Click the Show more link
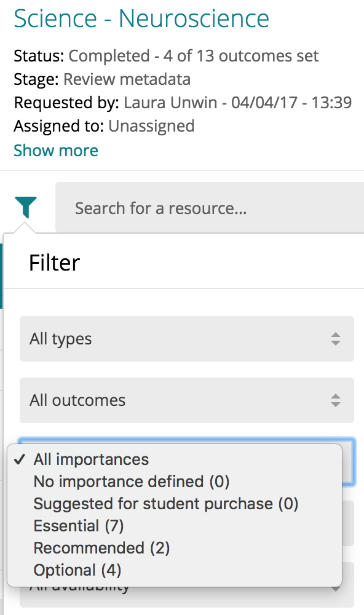Image resolution: width=364 pixels, height=615 pixels. pyautogui.click(x=56, y=150)
